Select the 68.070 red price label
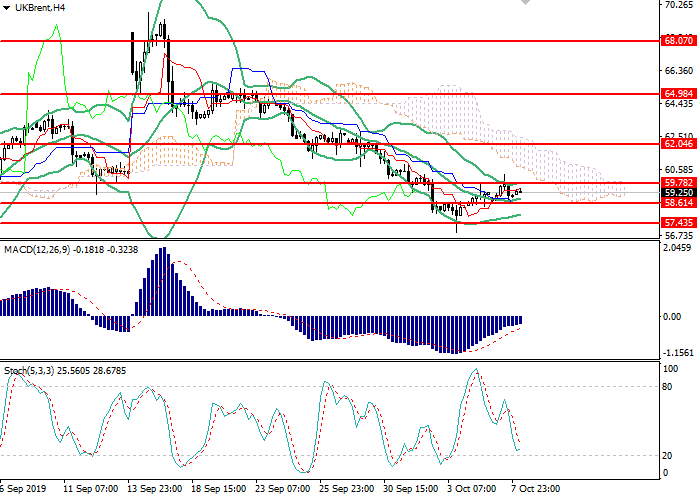700x500 pixels. click(677, 41)
